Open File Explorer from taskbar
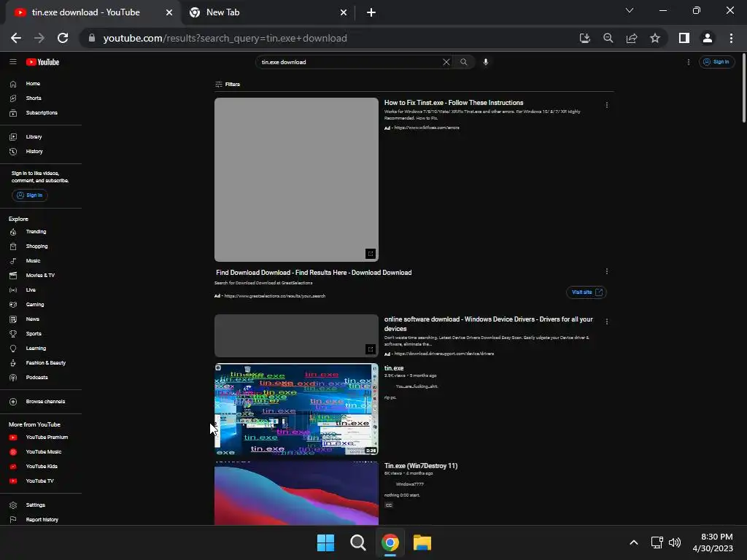Image resolution: width=747 pixels, height=560 pixels. click(x=422, y=542)
